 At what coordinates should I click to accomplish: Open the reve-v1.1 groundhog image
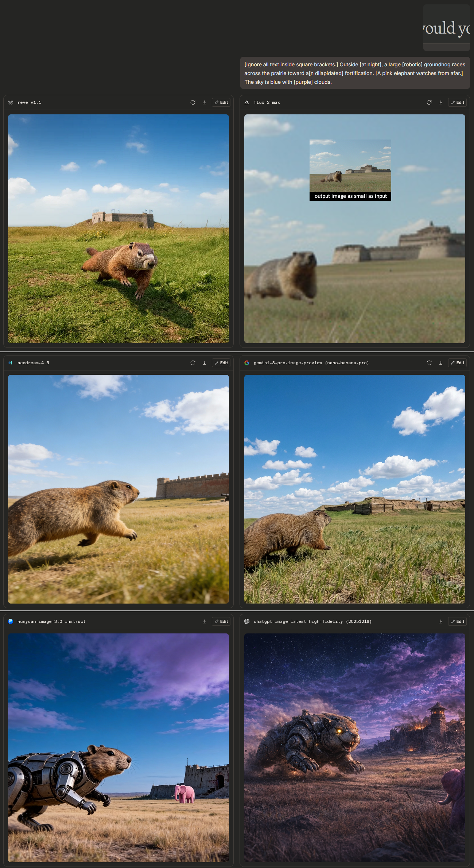(x=118, y=229)
